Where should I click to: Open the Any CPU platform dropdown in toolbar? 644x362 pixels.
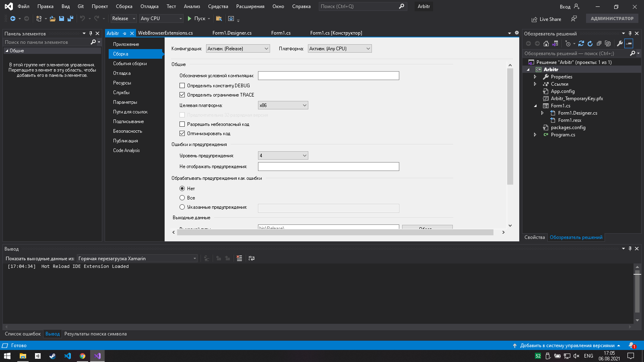(x=161, y=19)
